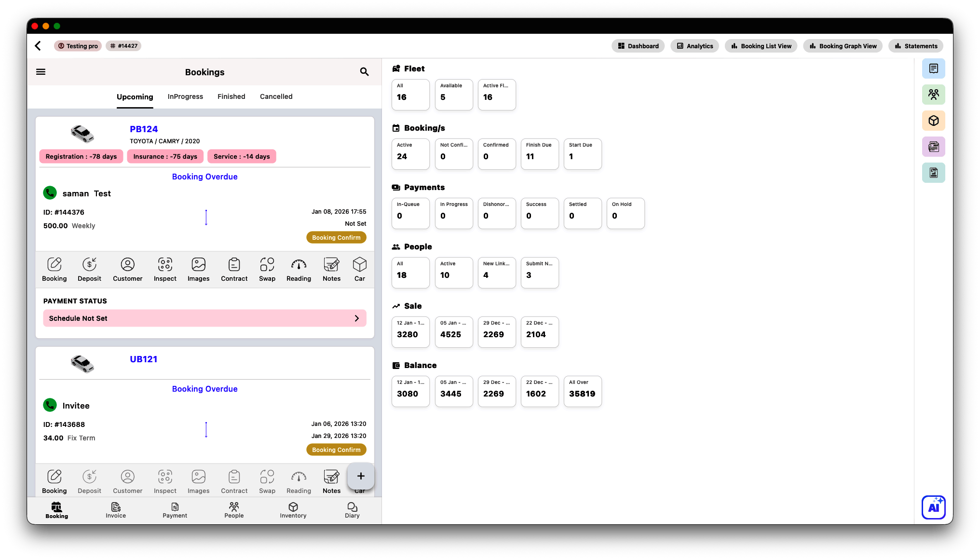Open the orange cube sidebar icon
The image size is (980, 560).
point(933,121)
